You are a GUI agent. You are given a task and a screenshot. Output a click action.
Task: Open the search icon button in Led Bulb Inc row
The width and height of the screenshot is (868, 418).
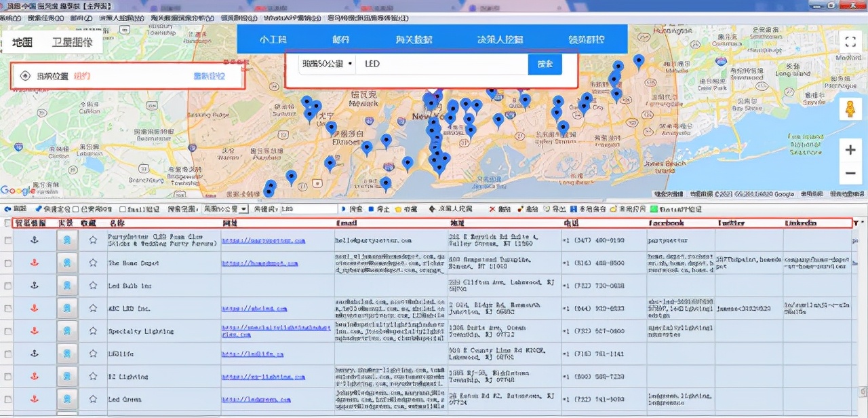(66, 286)
